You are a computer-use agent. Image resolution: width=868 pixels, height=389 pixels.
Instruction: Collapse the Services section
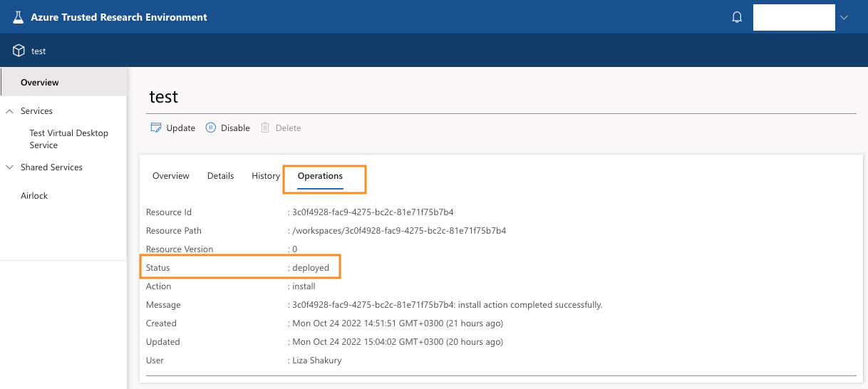click(x=10, y=111)
